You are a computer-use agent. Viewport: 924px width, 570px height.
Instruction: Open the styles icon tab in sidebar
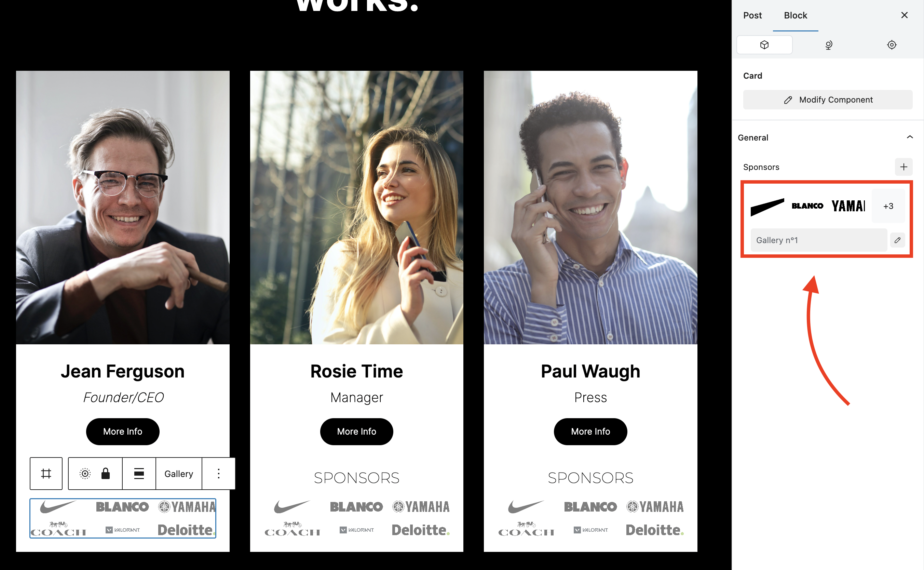[828, 45]
